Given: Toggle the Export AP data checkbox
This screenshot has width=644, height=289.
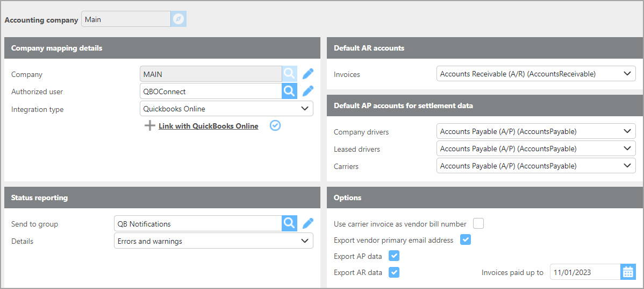Looking at the screenshot, I should click(394, 256).
